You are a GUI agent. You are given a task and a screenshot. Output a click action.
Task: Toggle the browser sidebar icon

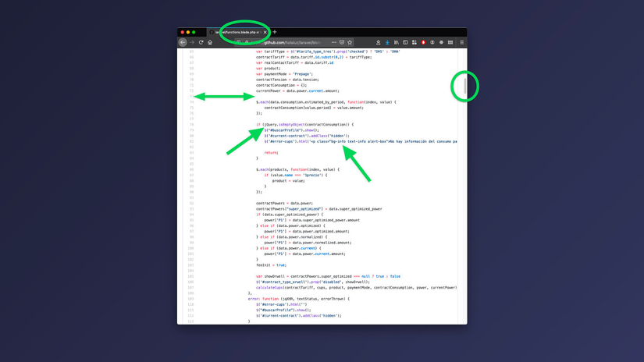coord(405,42)
